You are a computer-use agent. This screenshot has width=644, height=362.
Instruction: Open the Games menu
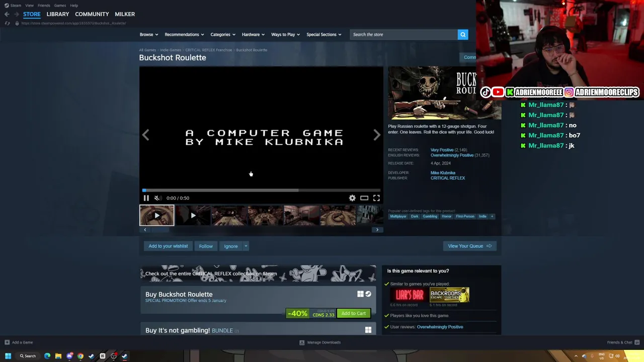click(x=60, y=6)
